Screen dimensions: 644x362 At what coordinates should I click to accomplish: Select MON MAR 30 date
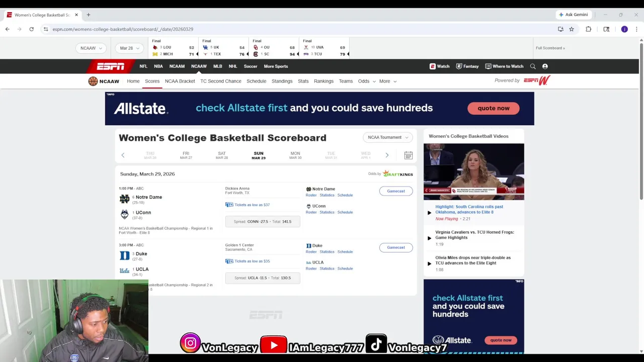pos(295,155)
